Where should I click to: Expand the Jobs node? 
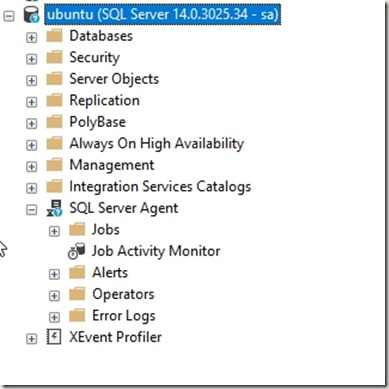tap(54, 231)
